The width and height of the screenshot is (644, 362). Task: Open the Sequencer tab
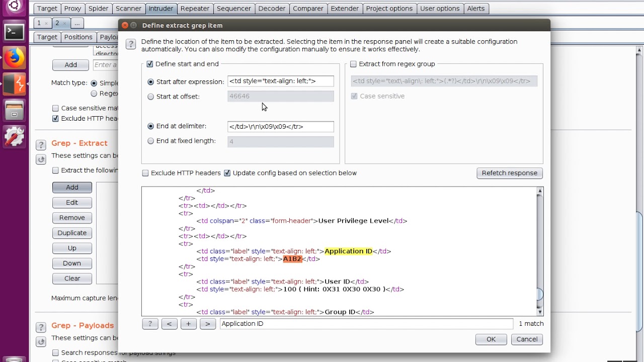(234, 9)
